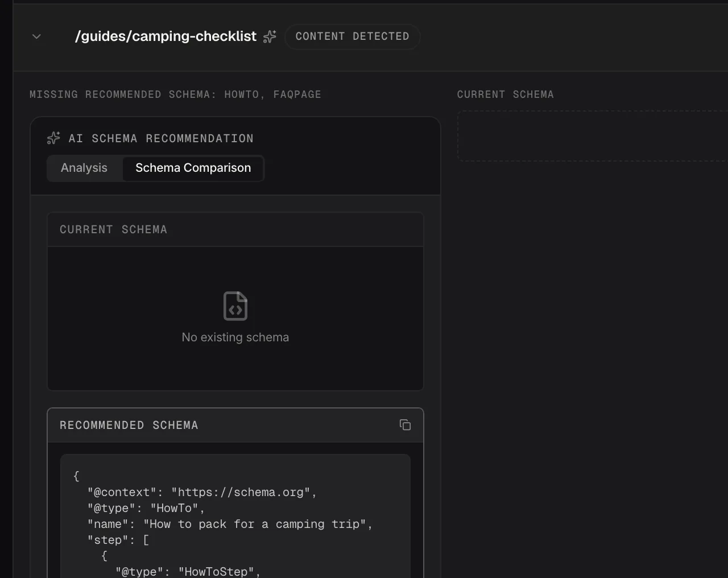This screenshot has width=728, height=578.
Task: Click the AI SCHEMA RECOMMENDATION title text
Action: click(161, 138)
